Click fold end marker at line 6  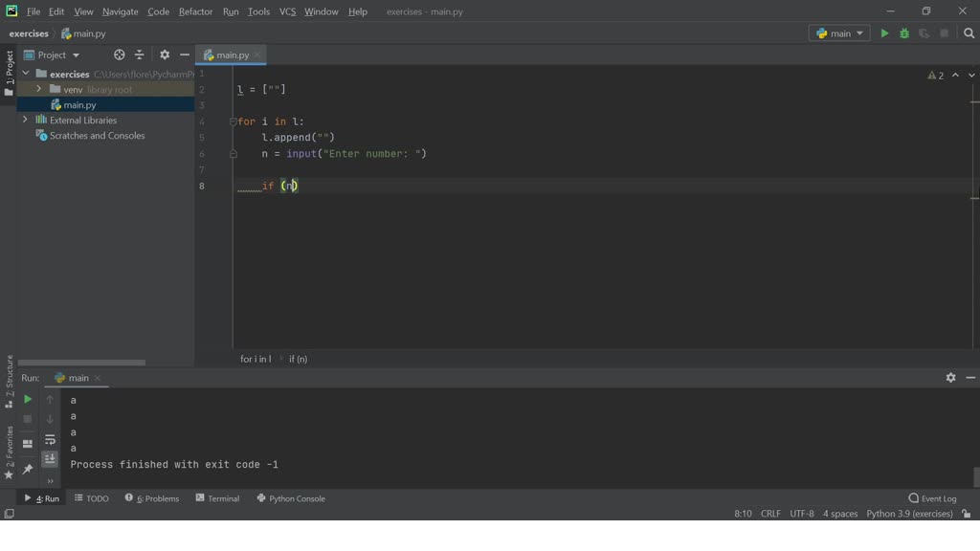234,154
